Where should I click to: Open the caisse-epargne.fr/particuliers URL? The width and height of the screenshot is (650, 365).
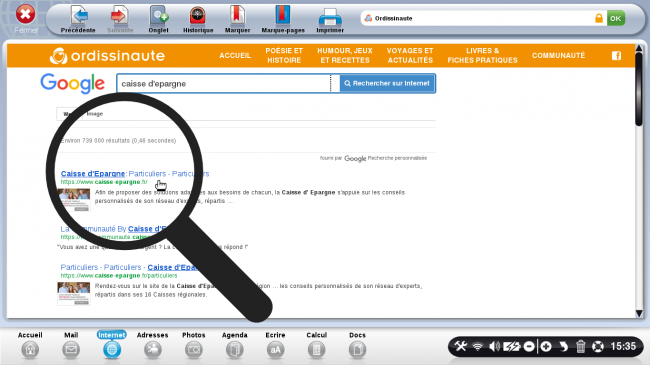pyautogui.click(x=119, y=276)
